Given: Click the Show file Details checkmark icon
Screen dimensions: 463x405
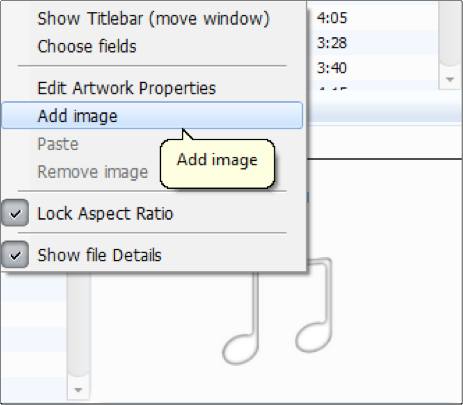Looking at the screenshot, I should [x=15, y=255].
